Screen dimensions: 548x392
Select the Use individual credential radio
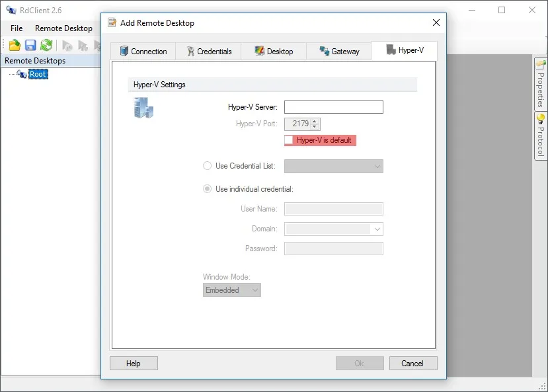(208, 189)
